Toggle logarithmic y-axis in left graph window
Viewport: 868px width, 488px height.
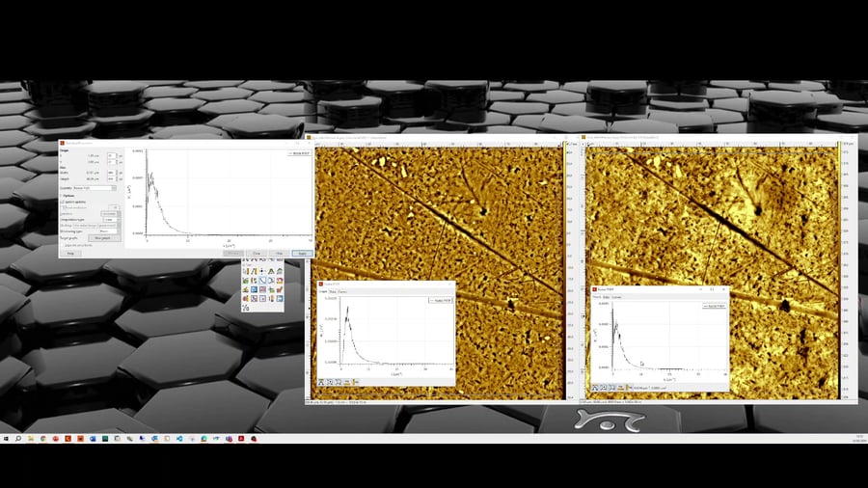pyautogui.click(x=355, y=382)
